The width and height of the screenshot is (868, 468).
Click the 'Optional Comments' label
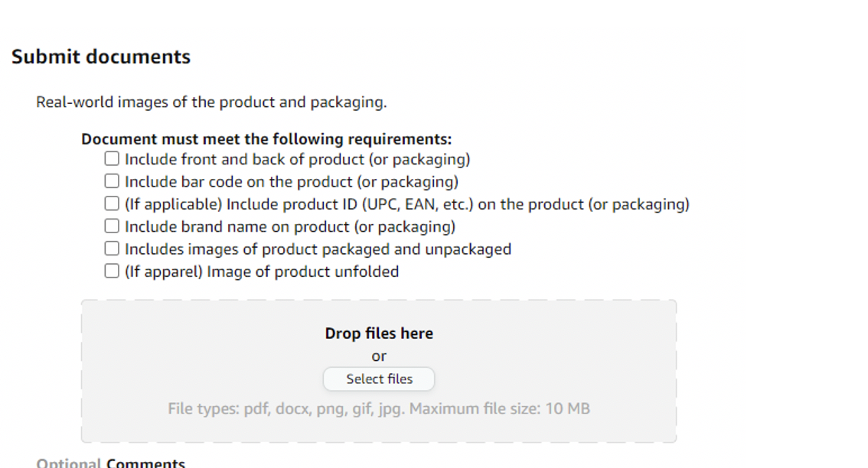click(111, 463)
